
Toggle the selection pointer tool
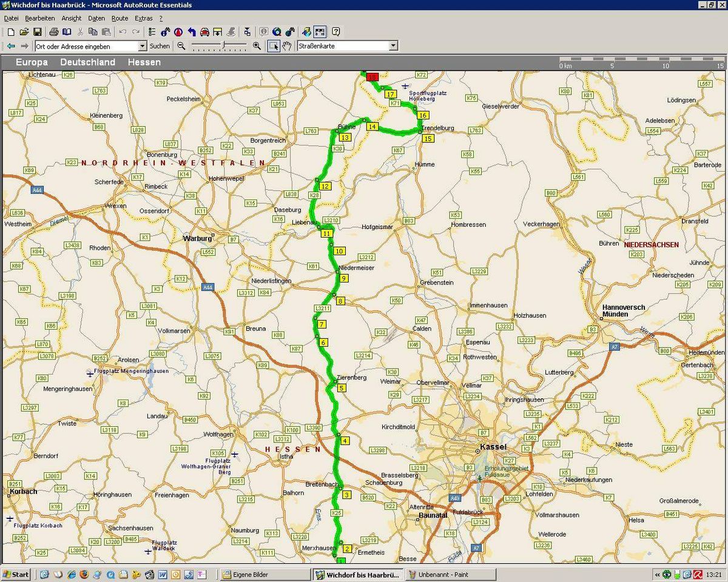(x=274, y=46)
